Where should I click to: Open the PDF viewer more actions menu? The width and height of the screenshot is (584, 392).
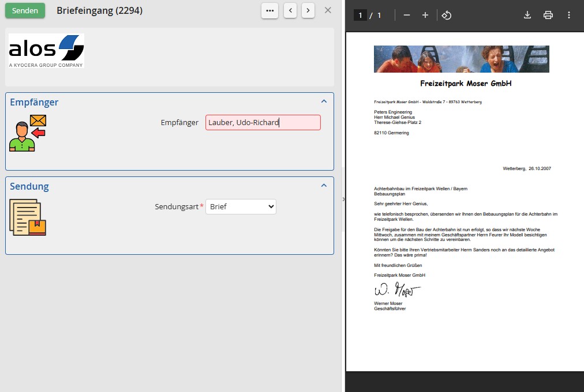569,15
